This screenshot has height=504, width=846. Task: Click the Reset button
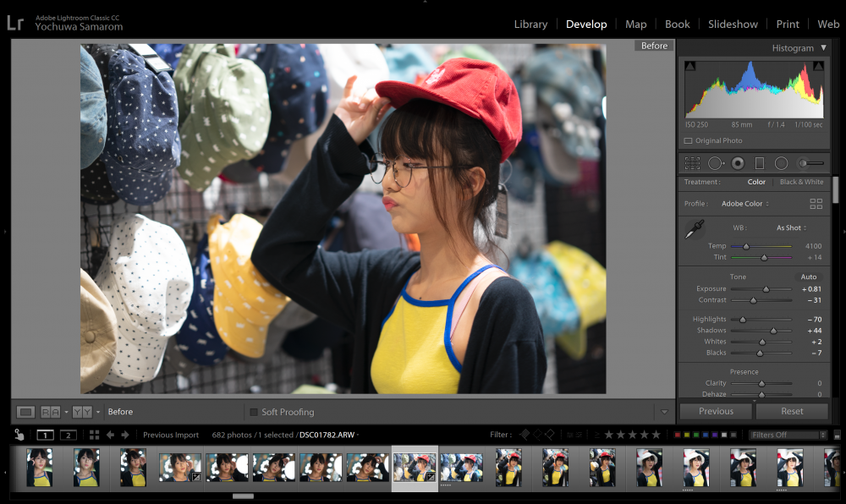tap(792, 411)
